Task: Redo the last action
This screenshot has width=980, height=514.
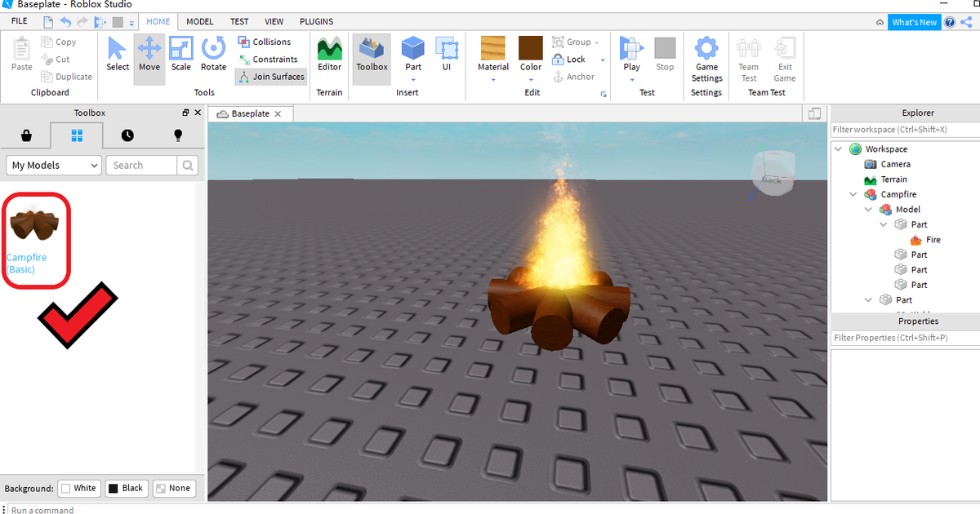Action: pyautogui.click(x=82, y=22)
